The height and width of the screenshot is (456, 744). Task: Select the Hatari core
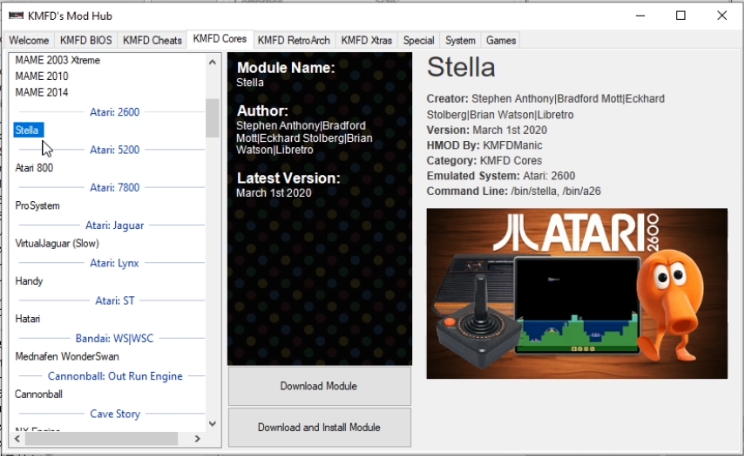(x=28, y=318)
